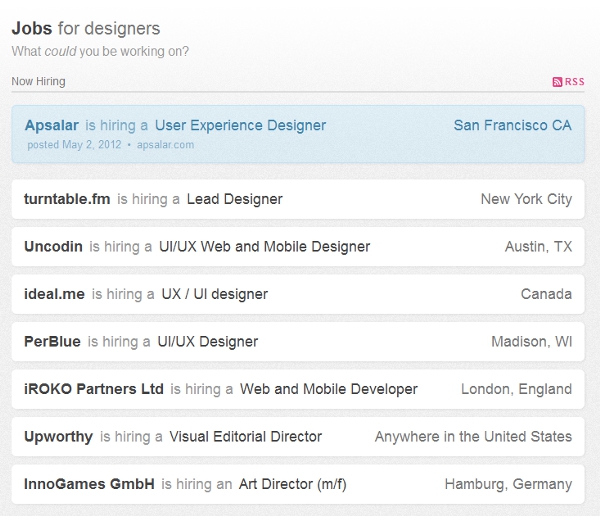This screenshot has width=600, height=516.
Task: Click New York City location
Action: [526, 199]
